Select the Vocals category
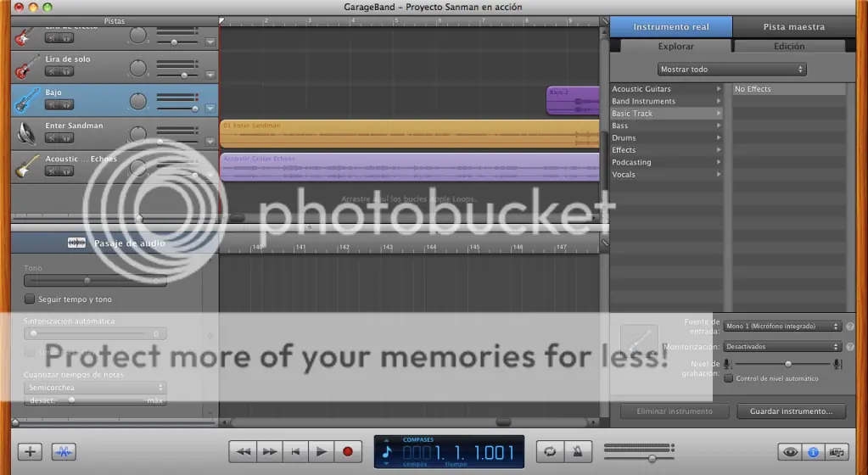This screenshot has height=475, width=868. (x=667, y=174)
